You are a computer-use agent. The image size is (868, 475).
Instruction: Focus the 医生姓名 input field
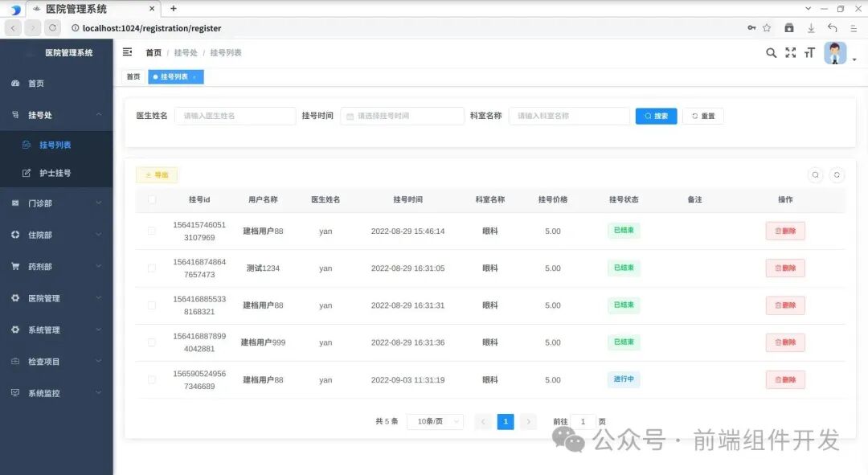[235, 116]
